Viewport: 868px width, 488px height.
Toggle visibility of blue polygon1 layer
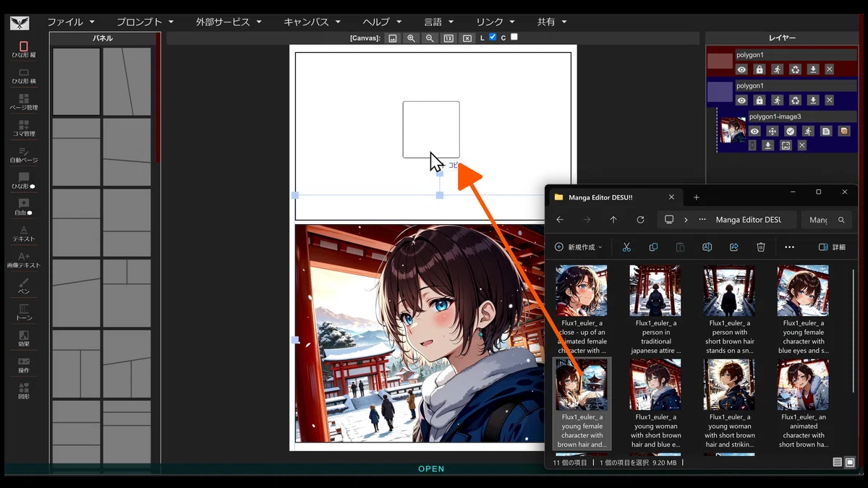(x=742, y=100)
